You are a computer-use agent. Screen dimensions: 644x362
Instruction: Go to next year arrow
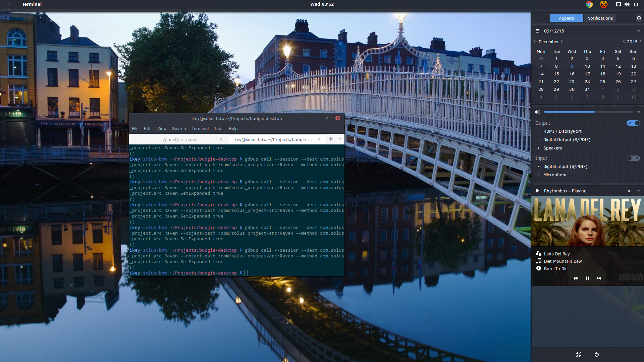tap(641, 42)
